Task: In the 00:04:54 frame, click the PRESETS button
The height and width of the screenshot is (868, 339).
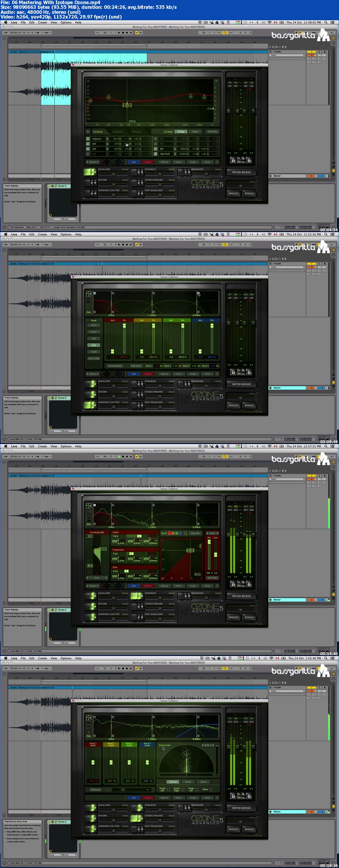Action: point(234,193)
